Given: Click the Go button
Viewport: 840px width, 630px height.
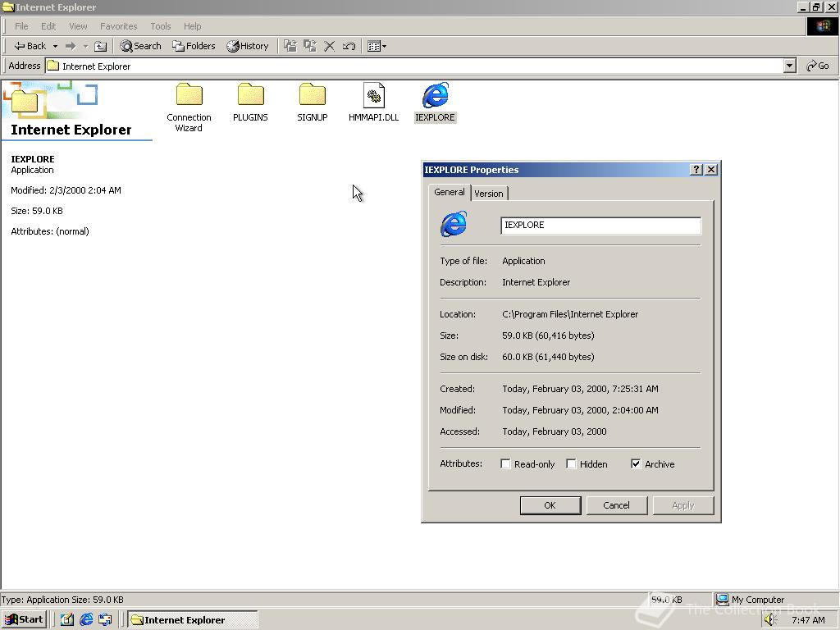Looking at the screenshot, I should [818, 66].
